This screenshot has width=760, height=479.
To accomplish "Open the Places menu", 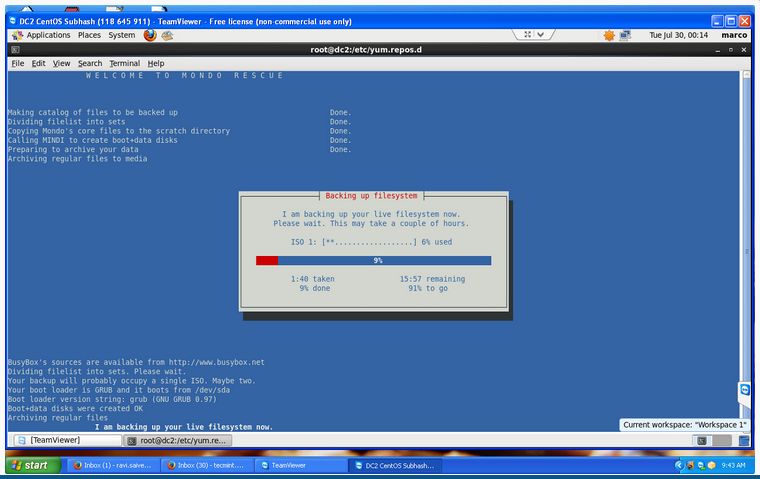I will [x=90, y=35].
